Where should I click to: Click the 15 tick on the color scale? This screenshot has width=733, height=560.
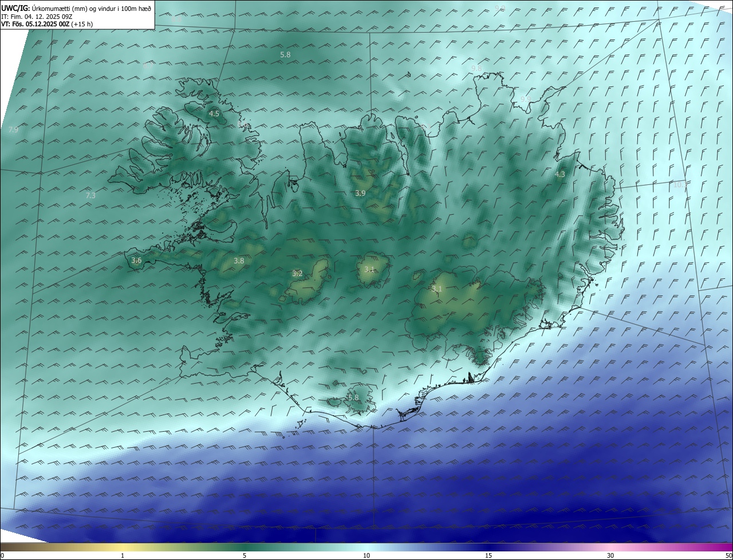pos(488,555)
